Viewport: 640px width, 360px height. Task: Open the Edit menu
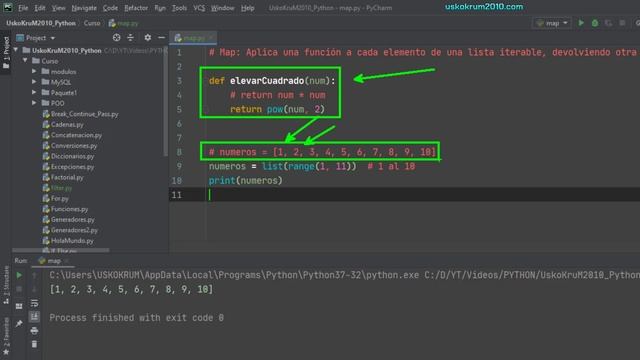click(x=40, y=8)
